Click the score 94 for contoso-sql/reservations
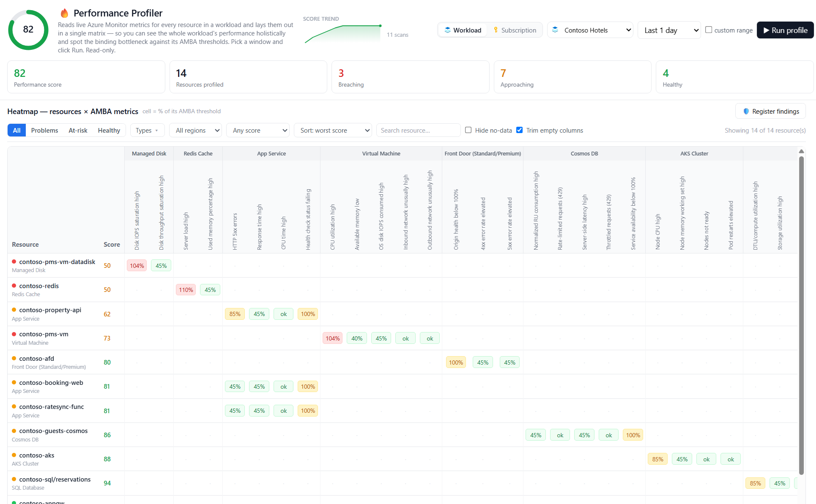Screen dimensions: 816x504 (107, 483)
